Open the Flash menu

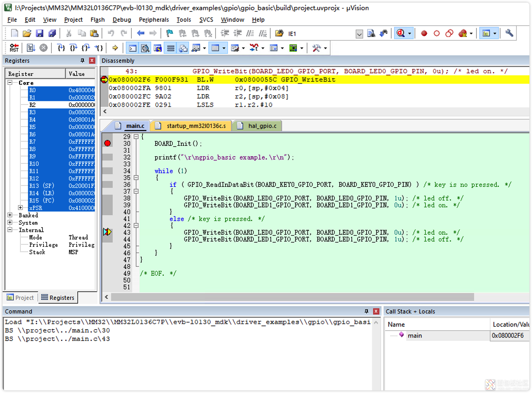[x=97, y=20]
